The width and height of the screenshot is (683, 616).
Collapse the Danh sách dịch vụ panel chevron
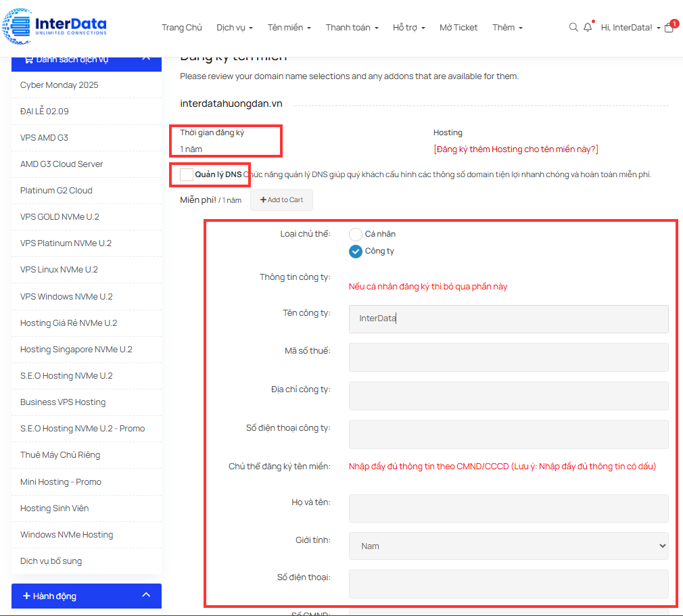[x=146, y=58]
